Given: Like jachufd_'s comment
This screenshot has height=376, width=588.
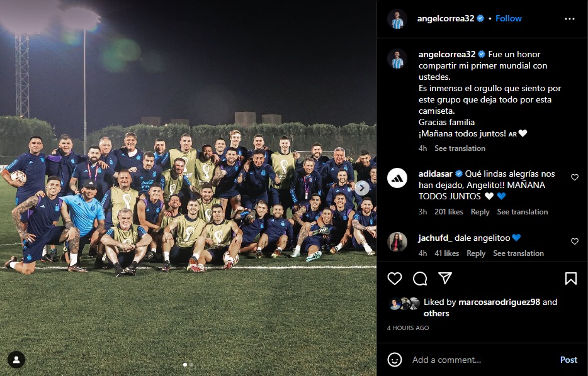Looking at the screenshot, I should click(x=575, y=241).
